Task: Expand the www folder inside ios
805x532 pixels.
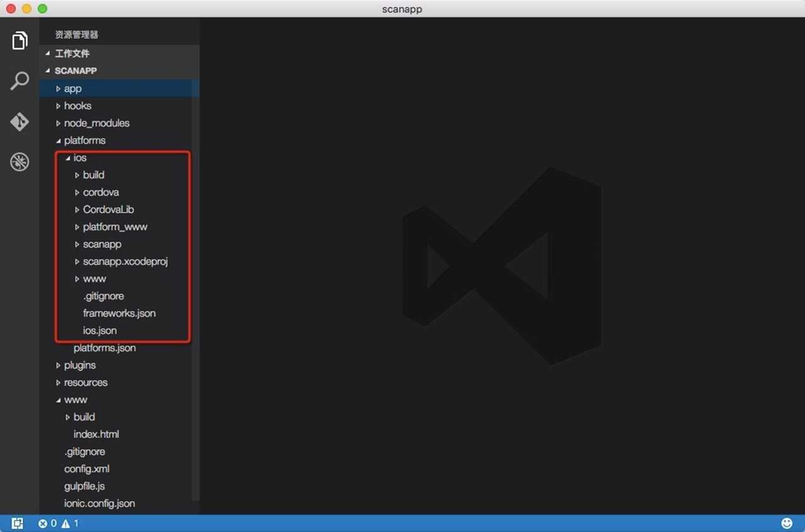Action: tap(119, 279)
